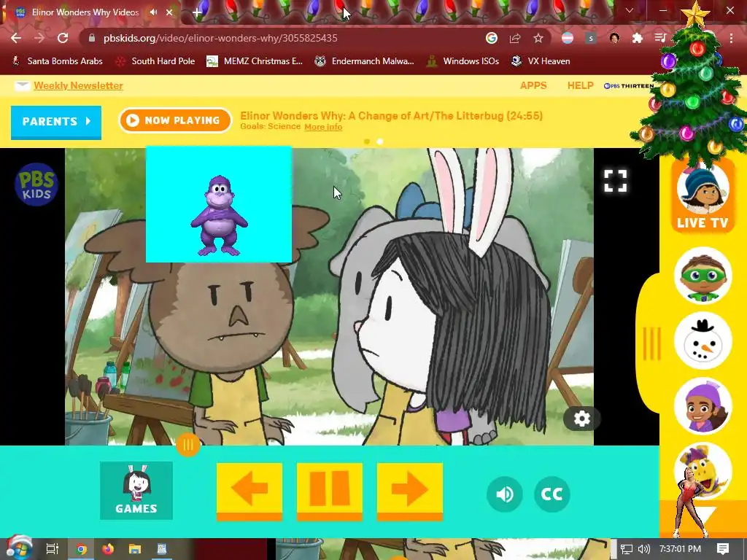Toggle video volume speaker button

[x=505, y=494]
